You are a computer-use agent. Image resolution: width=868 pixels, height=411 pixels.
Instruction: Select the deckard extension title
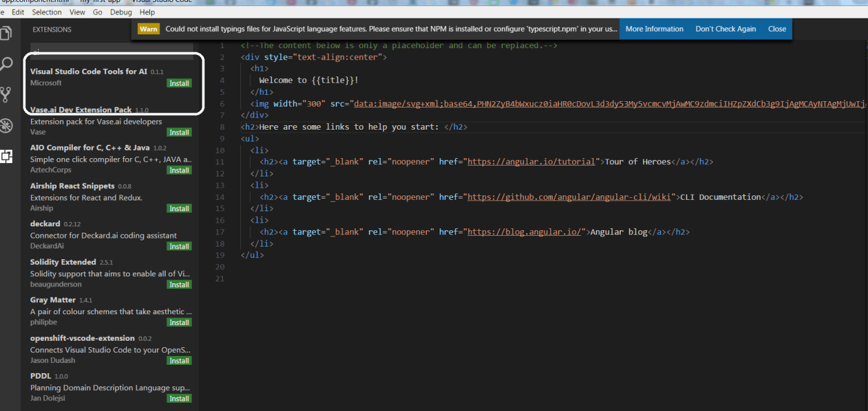(45, 224)
